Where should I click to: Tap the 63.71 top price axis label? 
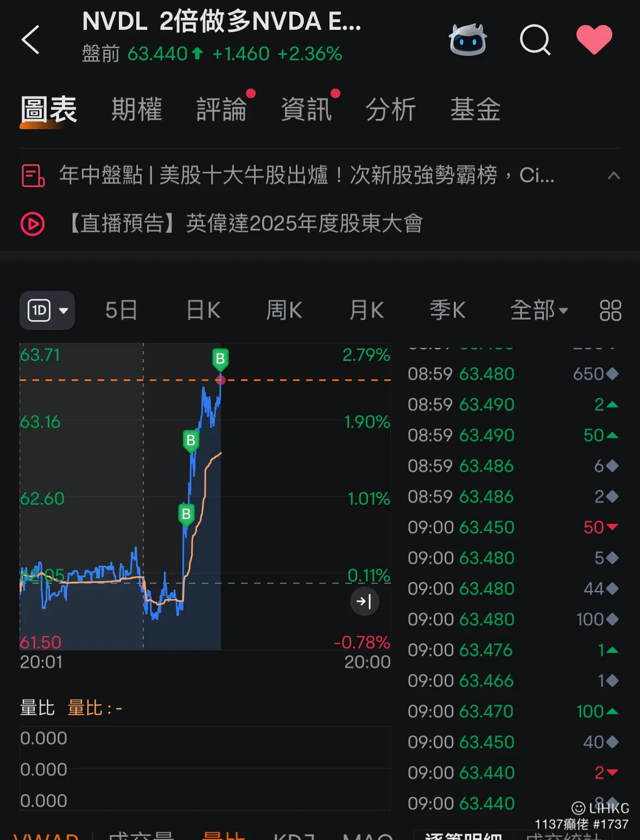click(40, 355)
